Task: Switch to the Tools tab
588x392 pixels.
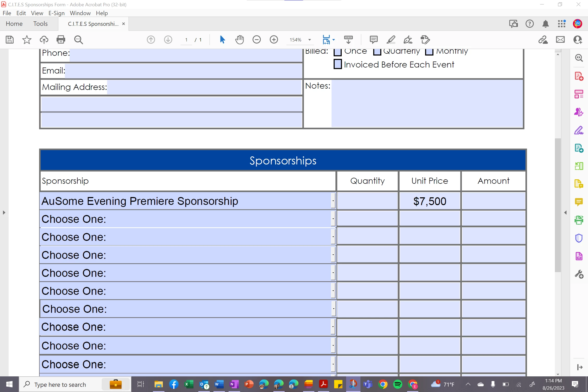Action: click(x=40, y=24)
